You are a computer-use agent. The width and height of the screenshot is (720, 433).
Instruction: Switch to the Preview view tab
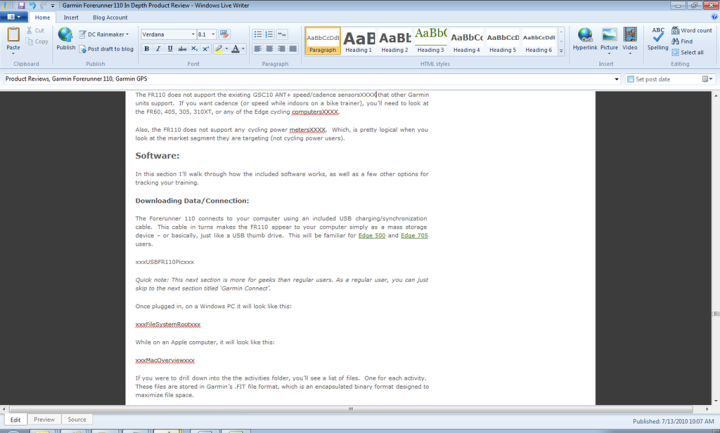click(x=44, y=420)
